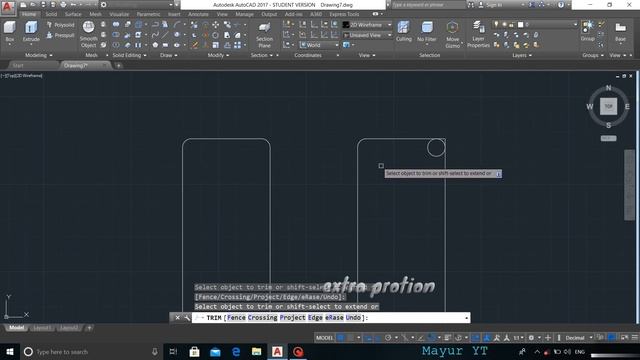
Task: Open the Visualize ribbon tab
Action: coord(119,14)
